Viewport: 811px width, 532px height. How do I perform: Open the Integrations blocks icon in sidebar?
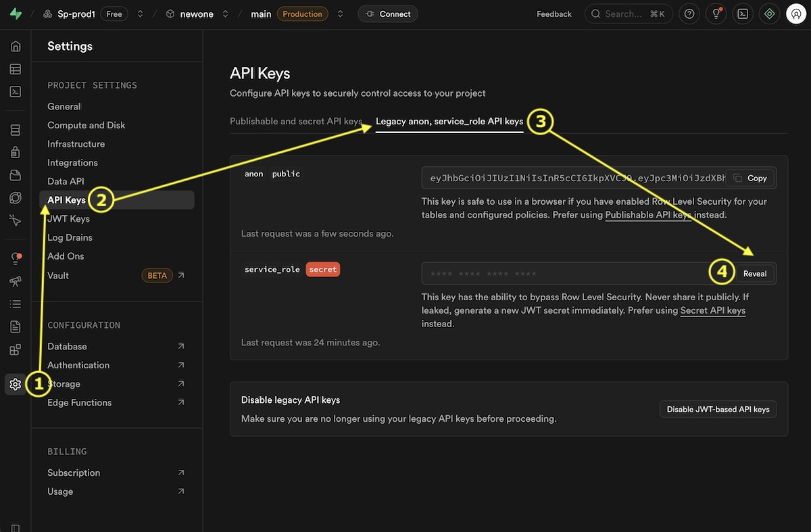click(x=16, y=349)
